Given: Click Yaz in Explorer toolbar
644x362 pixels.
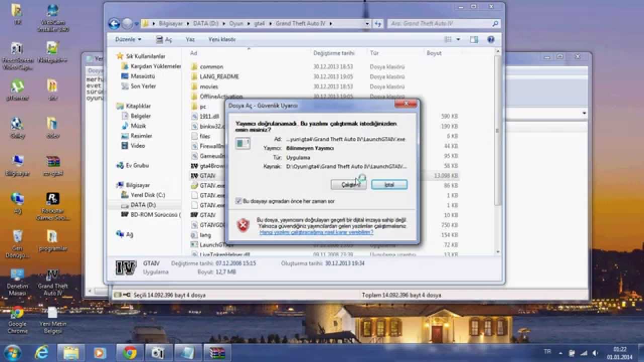Looking at the screenshot, I should 190,39.
